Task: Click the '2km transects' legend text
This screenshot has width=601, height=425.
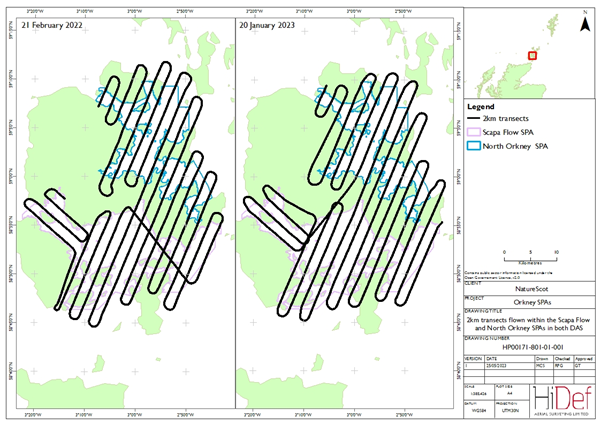Action: (506, 118)
